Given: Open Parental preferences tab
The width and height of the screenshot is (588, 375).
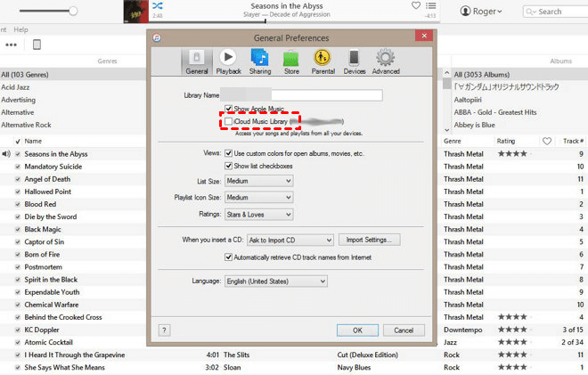Looking at the screenshot, I should point(323,61).
